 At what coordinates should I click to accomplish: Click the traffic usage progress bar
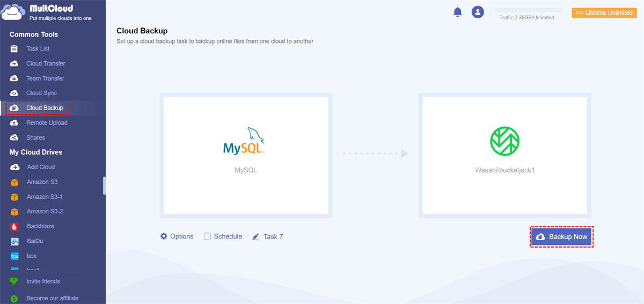[x=529, y=10]
